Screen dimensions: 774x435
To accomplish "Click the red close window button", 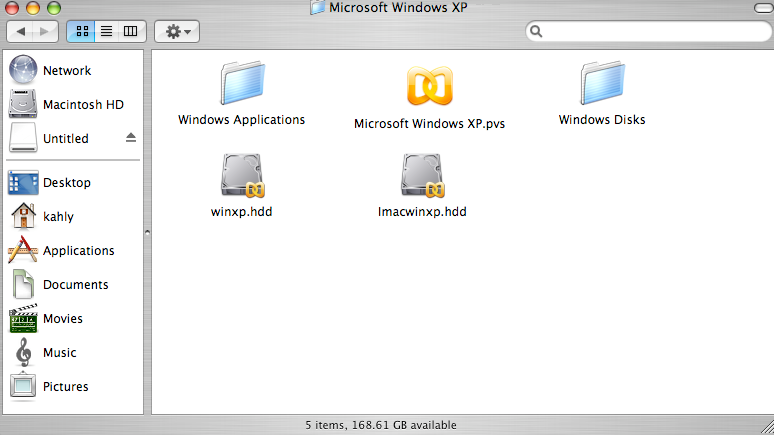I will [x=12, y=7].
